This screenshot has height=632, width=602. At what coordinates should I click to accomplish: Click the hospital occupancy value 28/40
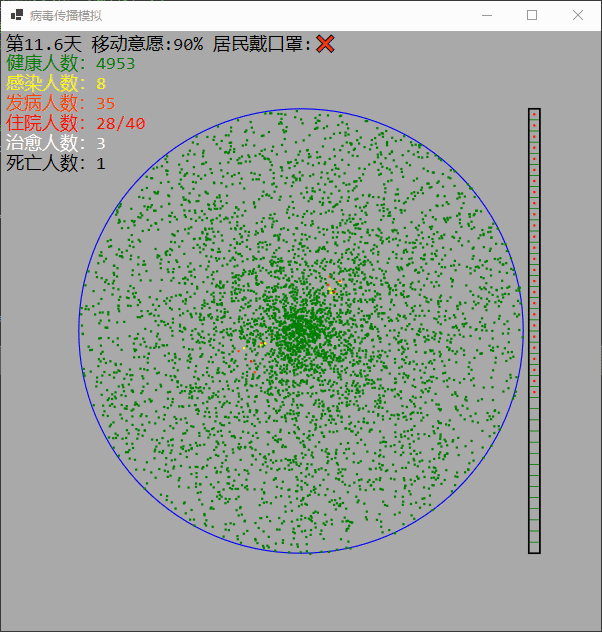tap(120, 124)
